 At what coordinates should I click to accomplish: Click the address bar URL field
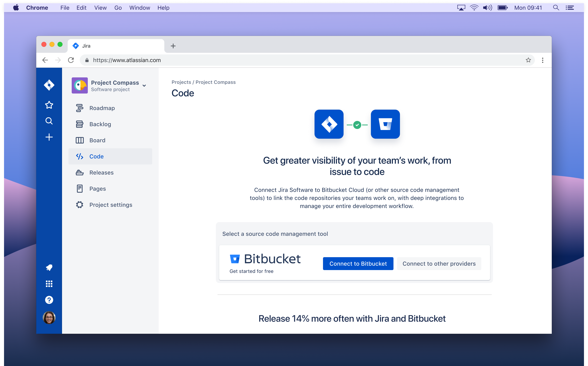[307, 60]
